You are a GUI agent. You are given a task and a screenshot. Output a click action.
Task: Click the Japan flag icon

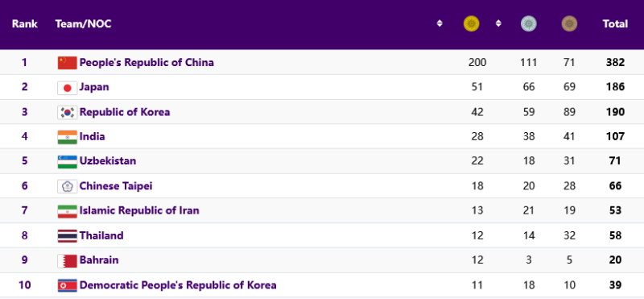click(x=67, y=87)
